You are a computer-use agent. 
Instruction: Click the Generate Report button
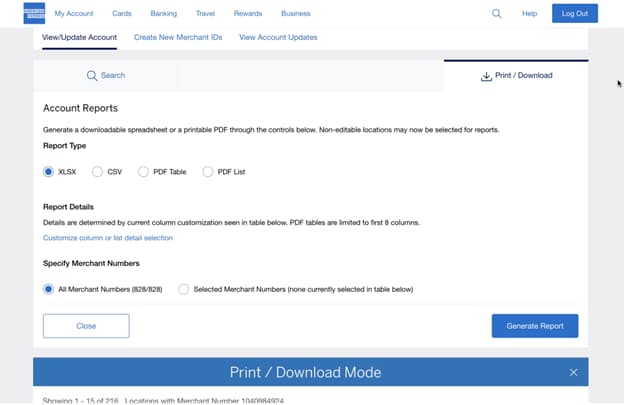534,326
